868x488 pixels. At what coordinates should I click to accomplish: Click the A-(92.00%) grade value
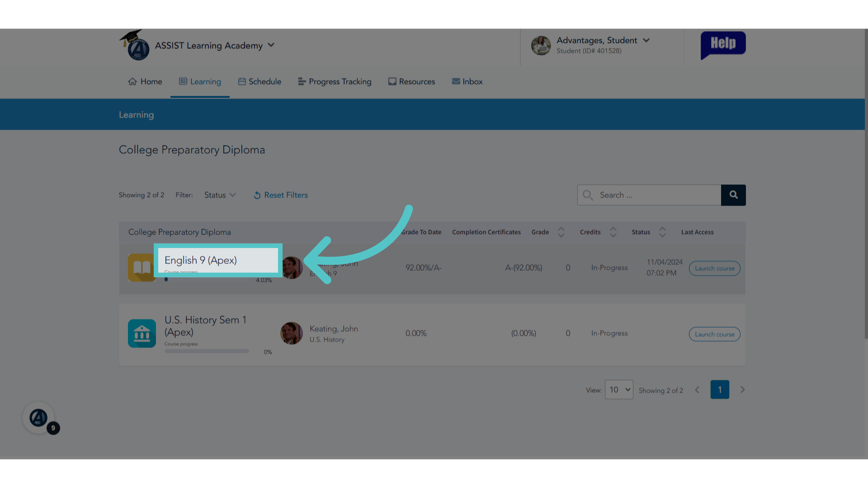coord(524,267)
